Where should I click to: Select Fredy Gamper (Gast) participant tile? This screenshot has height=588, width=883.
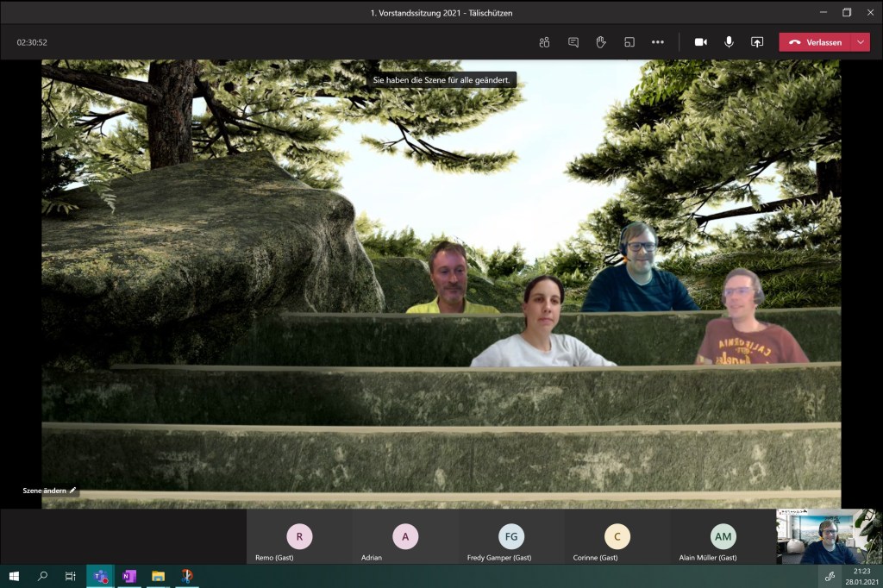511,537
